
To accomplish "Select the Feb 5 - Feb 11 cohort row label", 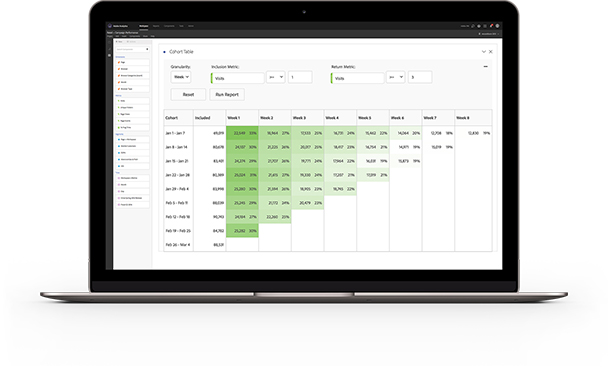I will [176, 203].
